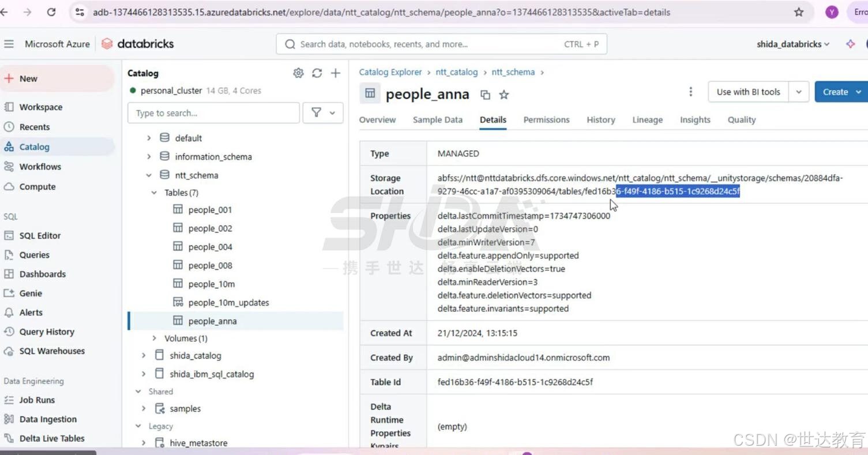This screenshot has height=455, width=868.
Task: Expand the samples catalog
Action: click(x=144, y=409)
